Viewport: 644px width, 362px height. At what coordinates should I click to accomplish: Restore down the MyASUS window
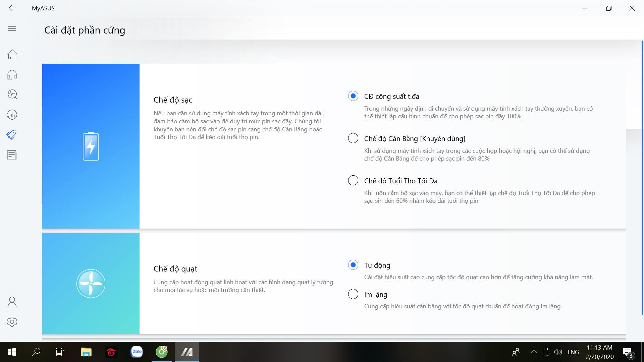pos(609,8)
